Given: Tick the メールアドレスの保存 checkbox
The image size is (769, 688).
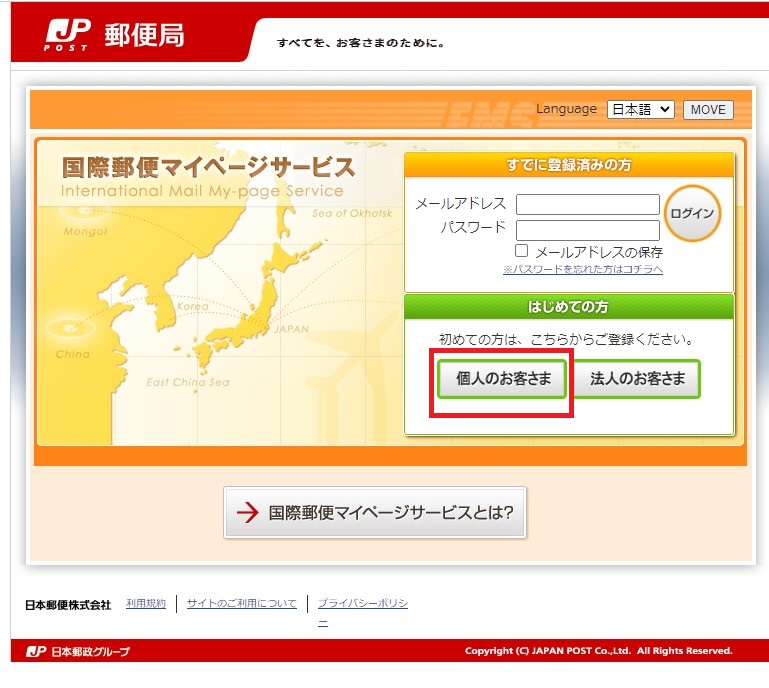Looking at the screenshot, I should [x=521, y=251].
